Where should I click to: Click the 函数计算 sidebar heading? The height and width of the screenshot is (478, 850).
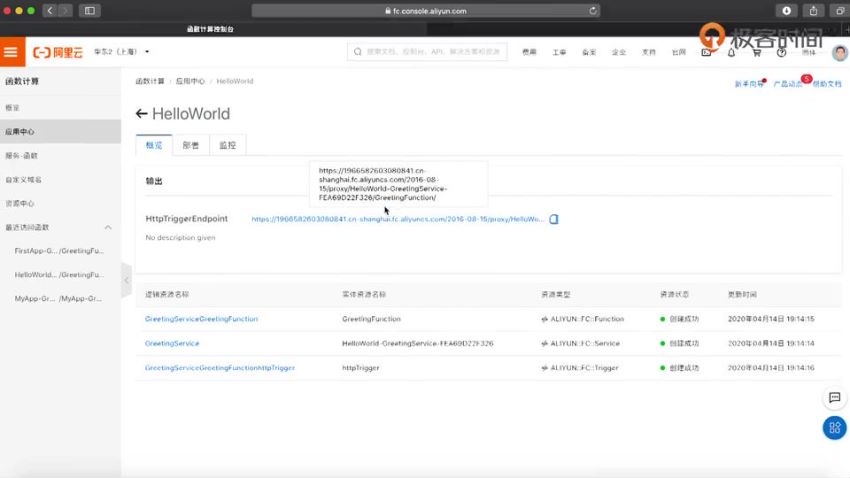tap(22, 81)
